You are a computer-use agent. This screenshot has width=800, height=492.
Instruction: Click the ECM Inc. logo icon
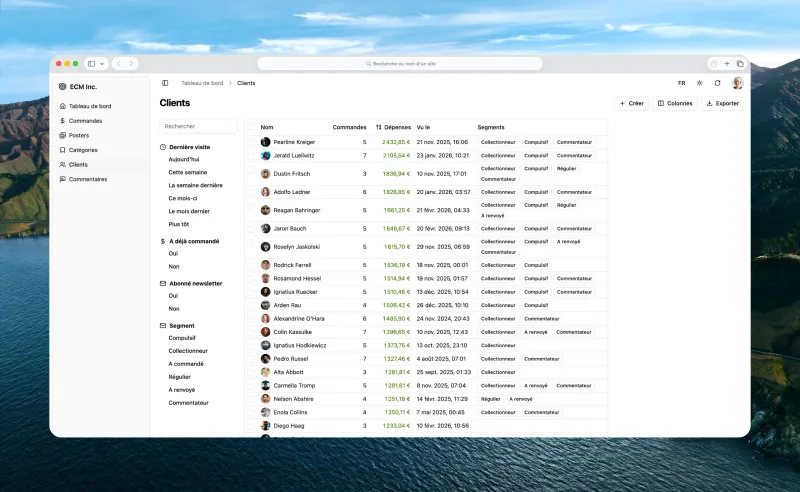point(63,87)
